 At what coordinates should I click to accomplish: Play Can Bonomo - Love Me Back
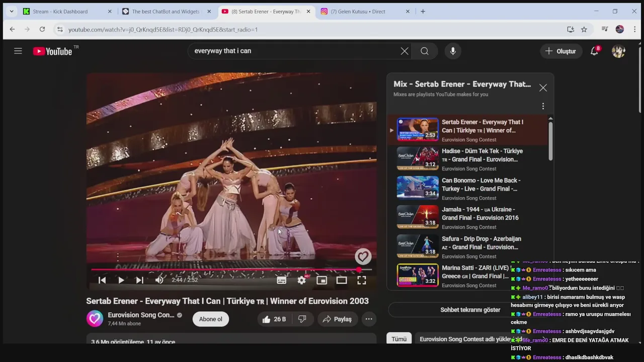pos(467,188)
